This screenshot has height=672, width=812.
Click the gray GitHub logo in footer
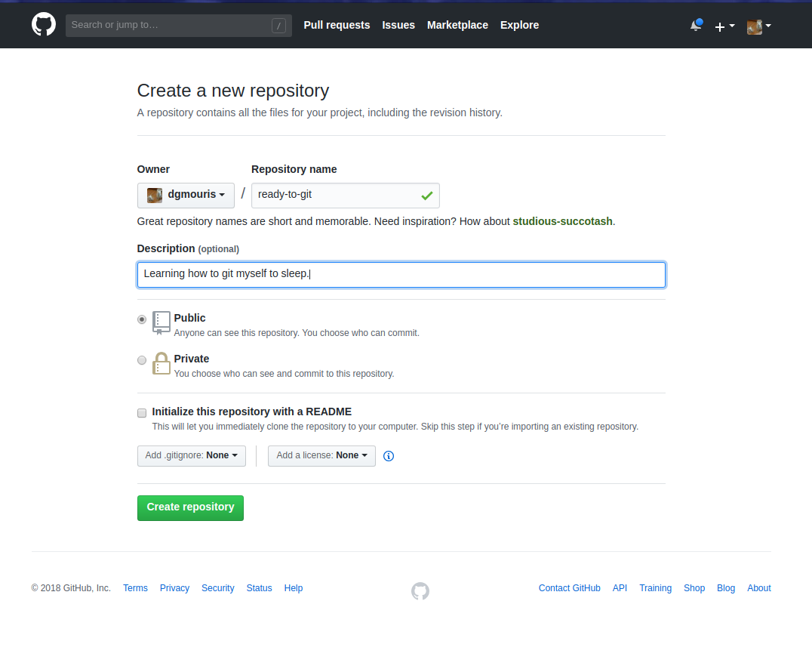420,590
